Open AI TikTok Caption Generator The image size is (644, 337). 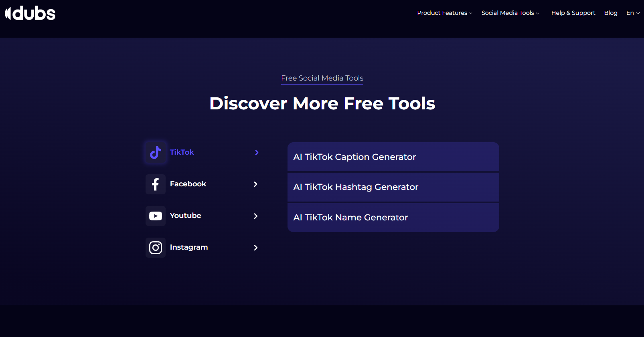click(x=393, y=157)
